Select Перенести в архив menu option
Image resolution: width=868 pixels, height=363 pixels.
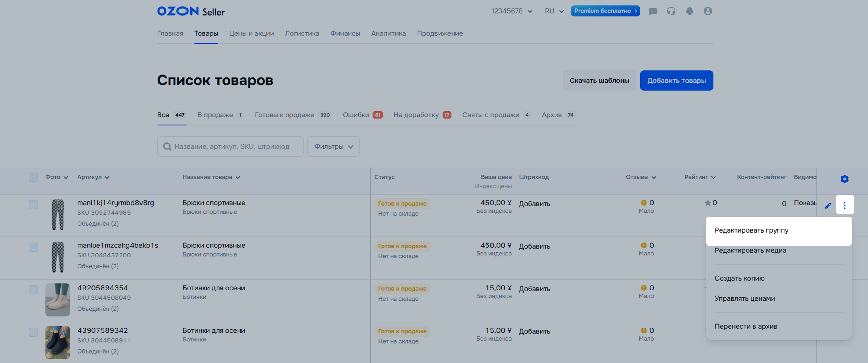tap(746, 326)
